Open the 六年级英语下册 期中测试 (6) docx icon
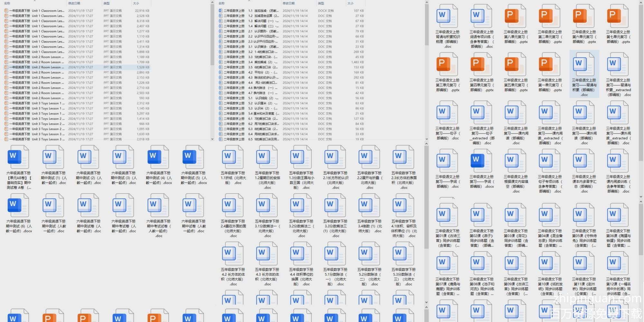 [x=18, y=205]
